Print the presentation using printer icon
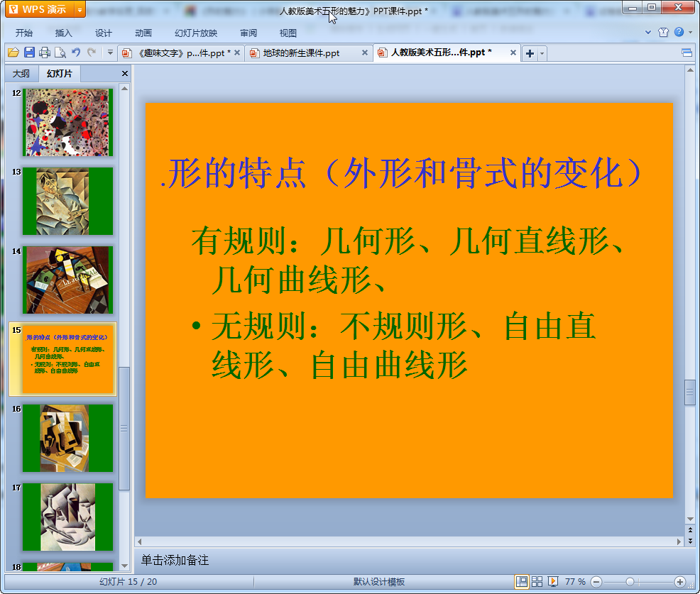This screenshot has height=594, width=700. pos(45,53)
